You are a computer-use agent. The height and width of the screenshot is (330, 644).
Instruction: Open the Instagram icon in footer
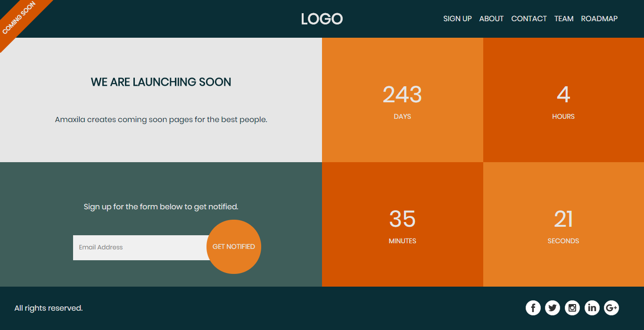(x=572, y=307)
